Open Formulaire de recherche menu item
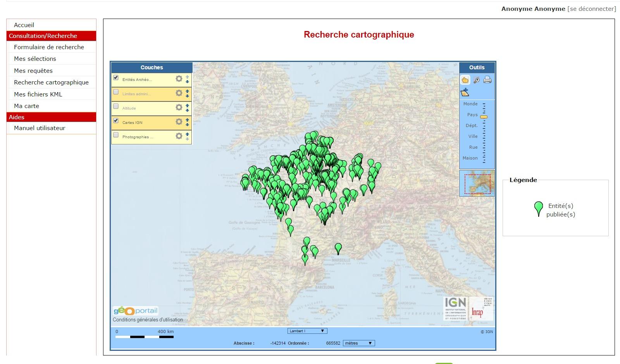 click(x=49, y=47)
